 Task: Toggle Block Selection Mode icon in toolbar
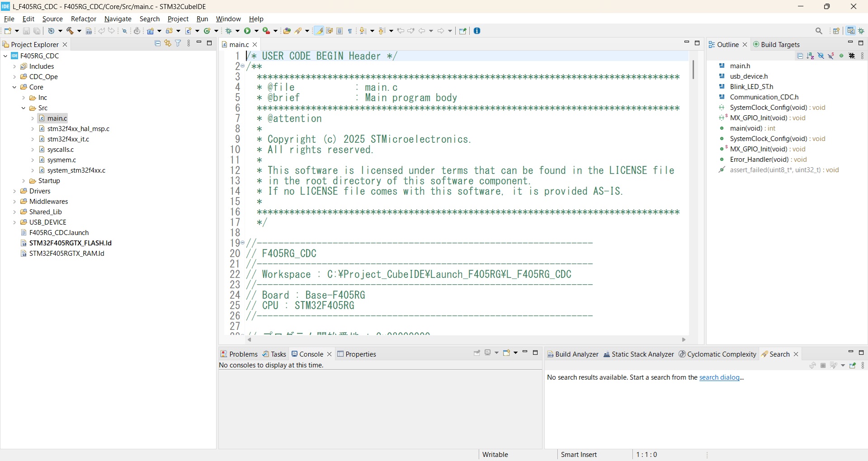click(x=340, y=31)
